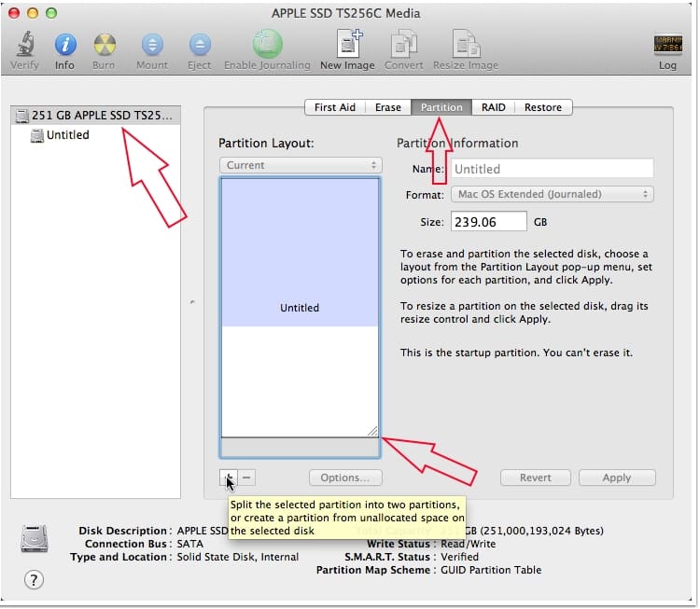Select 251 GB APPLE SSD disk in sidebar
Image resolution: width=700 pixels, height=609 pixels.
pyautogui.click(x=95, y=115)
